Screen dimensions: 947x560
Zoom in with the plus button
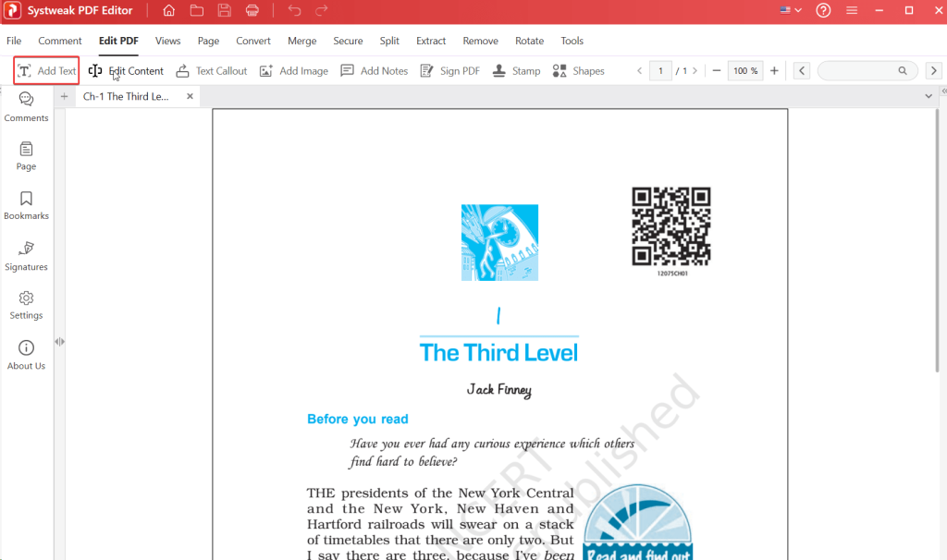click(774, 71)
